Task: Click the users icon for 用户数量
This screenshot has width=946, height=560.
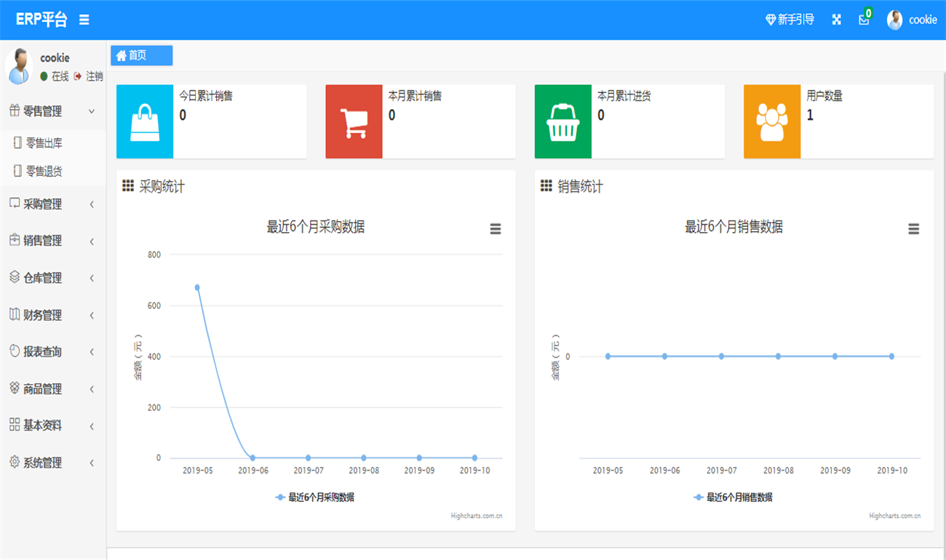Action: coord(772,121)
